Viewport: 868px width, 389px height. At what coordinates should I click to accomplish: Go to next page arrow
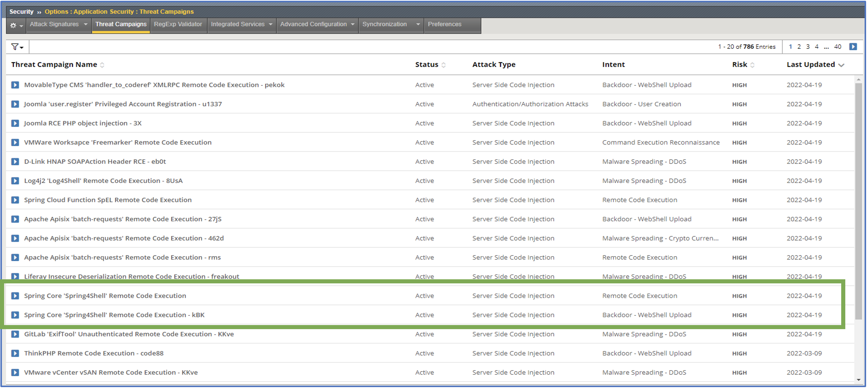(x=853, y=46)
